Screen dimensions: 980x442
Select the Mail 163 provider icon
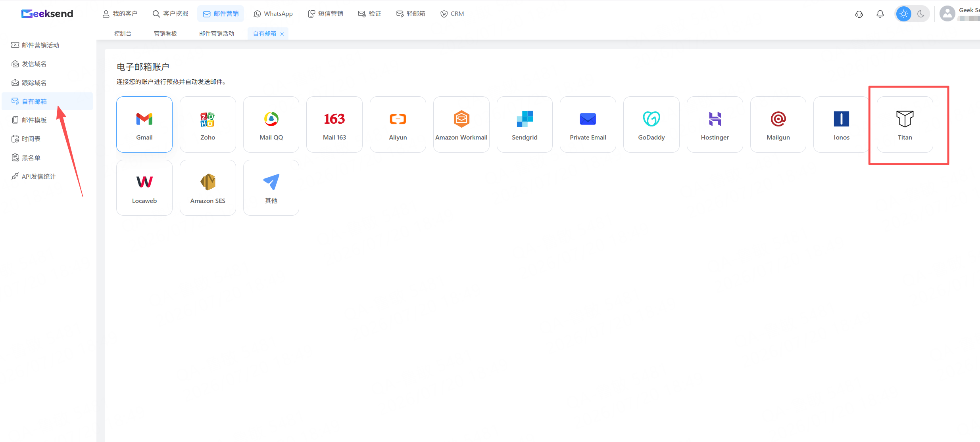pos(334,119)
